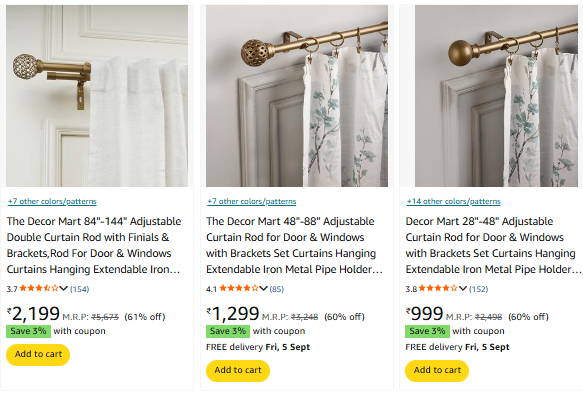Click the star rating of the 48"-88" rod
This screenshot has width=583, height=395.
(x=239, y=288)
